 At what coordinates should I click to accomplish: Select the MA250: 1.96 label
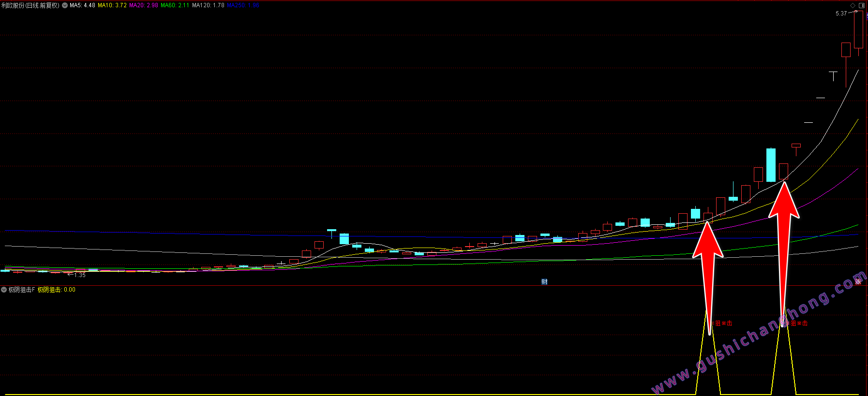[x=243, y=5]
